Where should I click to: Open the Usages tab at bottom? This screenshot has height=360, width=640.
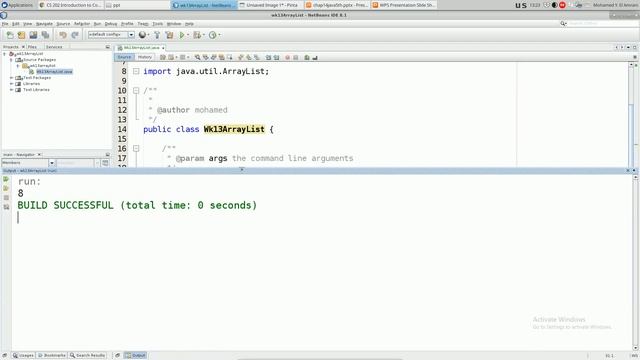[23, 356]
